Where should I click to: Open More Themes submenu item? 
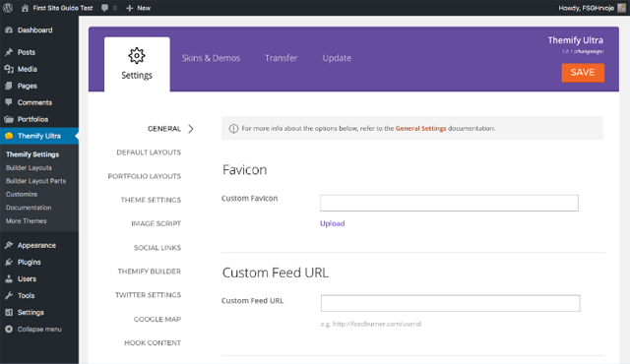coord(27,221)
